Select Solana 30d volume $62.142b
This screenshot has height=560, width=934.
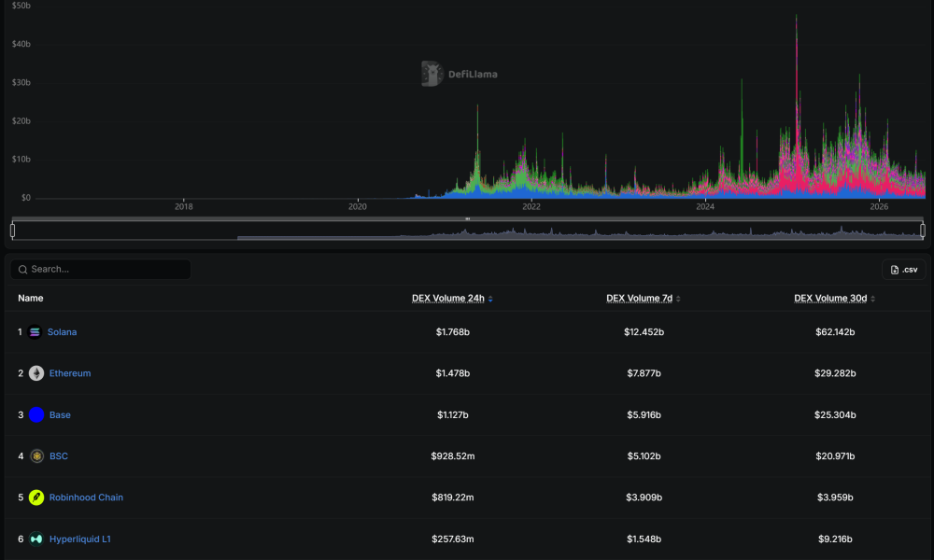coord(835,332)
